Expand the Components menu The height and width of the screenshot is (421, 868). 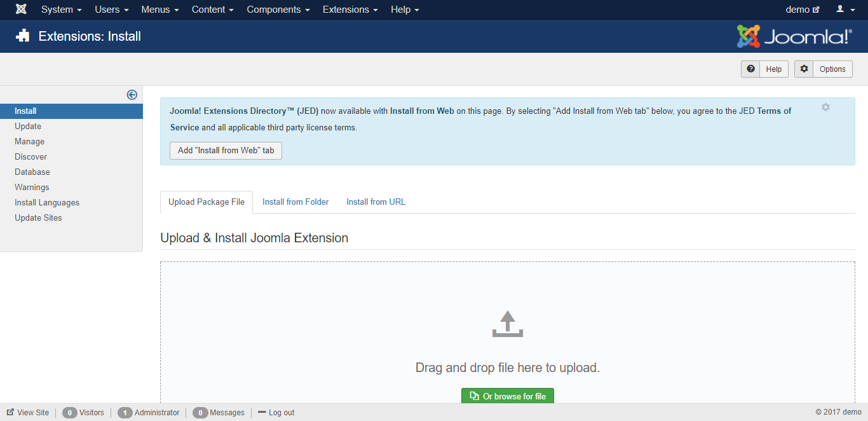tap(278, 10)
